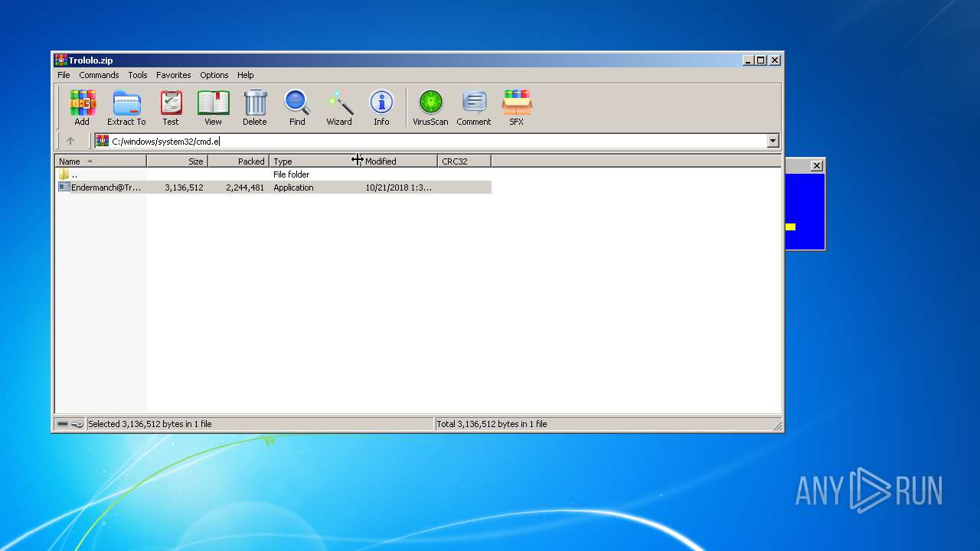This screenshot has height=551, width=980.
Task: Click the window resize grip corner
Action: coord(777,425)
